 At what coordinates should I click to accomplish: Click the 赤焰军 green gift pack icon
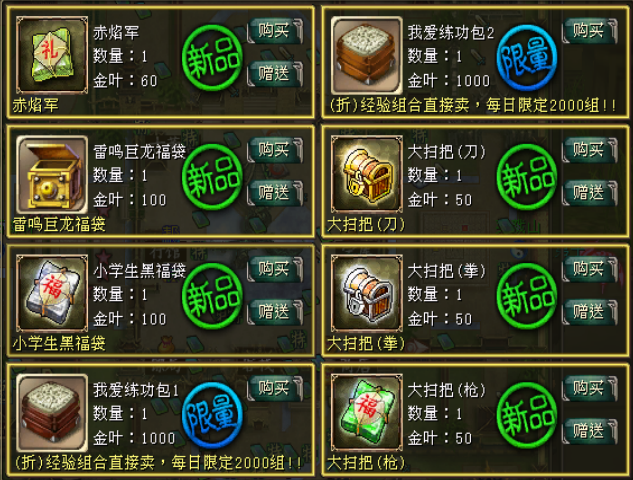[52, 55]
